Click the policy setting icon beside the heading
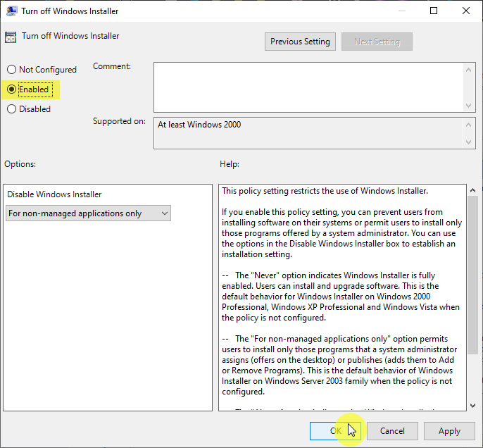Image resolution: width=483 pixels, height=448 pixels. pyautogui.click(x=11, y=37)
